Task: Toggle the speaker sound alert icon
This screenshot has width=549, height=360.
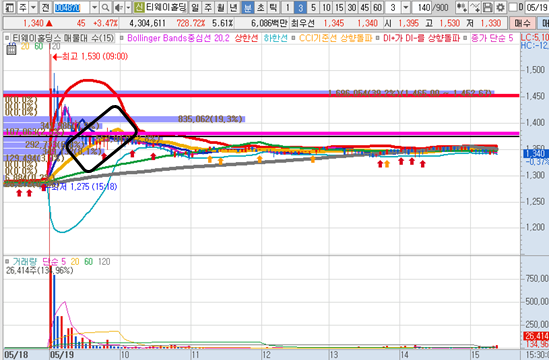Action: pyautogui.click(x=119, y=7)
